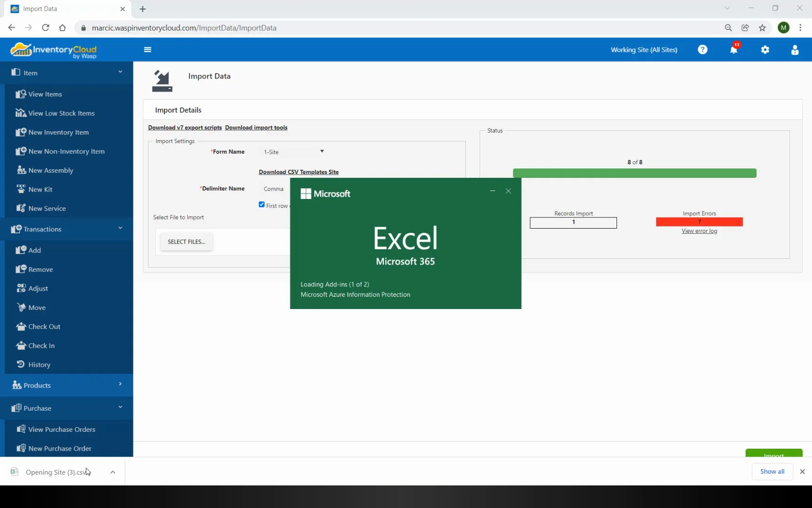
Task: Open the help question mark icon
Action: coord(703,49)
